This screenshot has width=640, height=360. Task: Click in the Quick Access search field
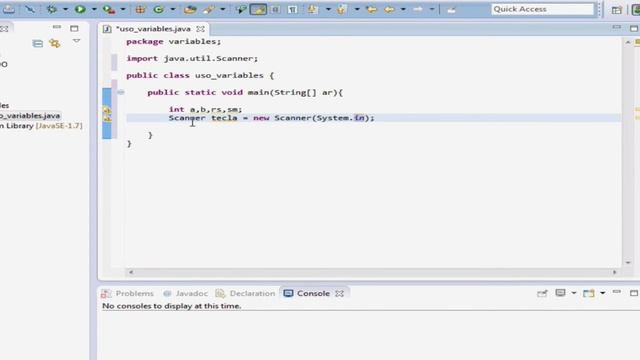coord(542,9)
